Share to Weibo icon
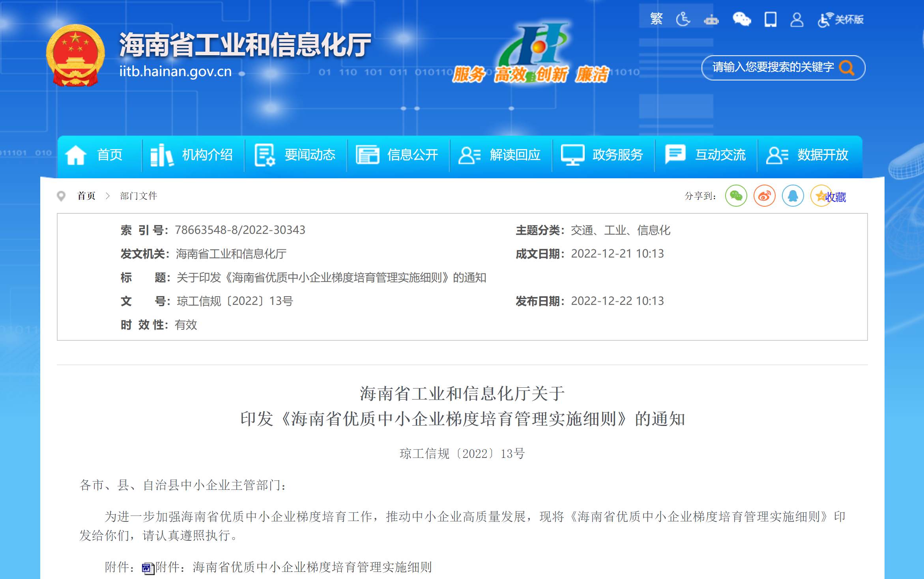Image resolution: width=924 pixels, height=579 pixels. [x=764, y=196]
